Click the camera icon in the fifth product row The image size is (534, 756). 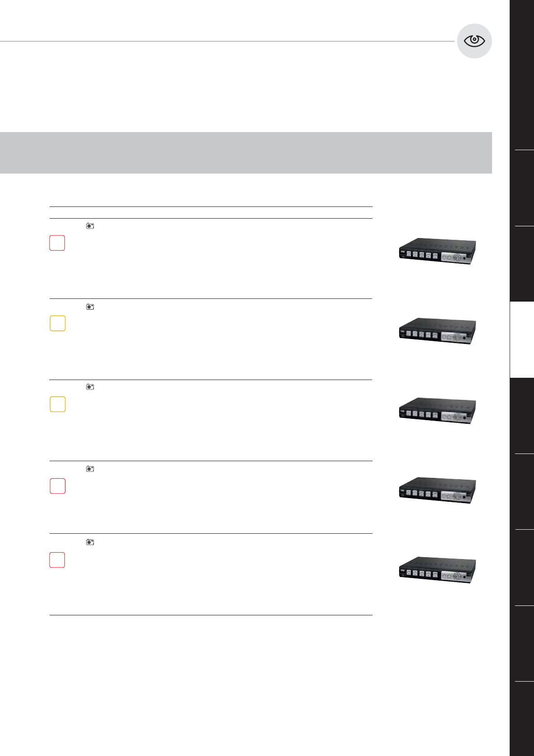point(90,542)
